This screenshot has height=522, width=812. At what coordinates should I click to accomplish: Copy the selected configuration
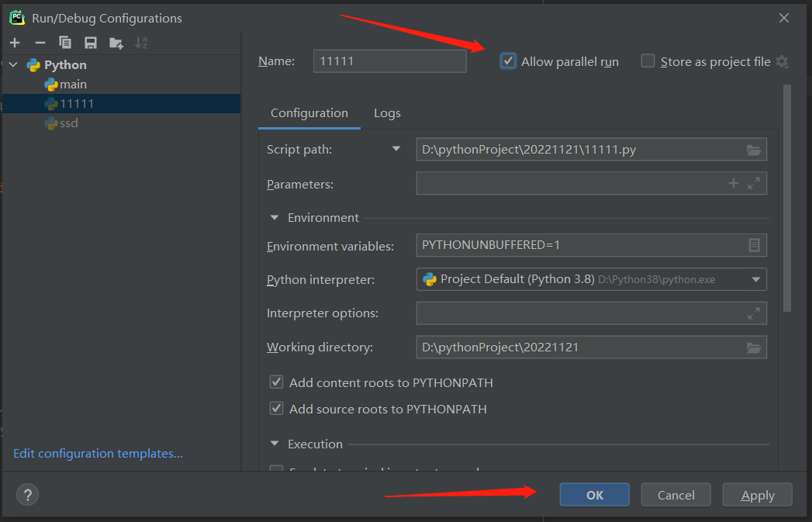click(65, 43)
